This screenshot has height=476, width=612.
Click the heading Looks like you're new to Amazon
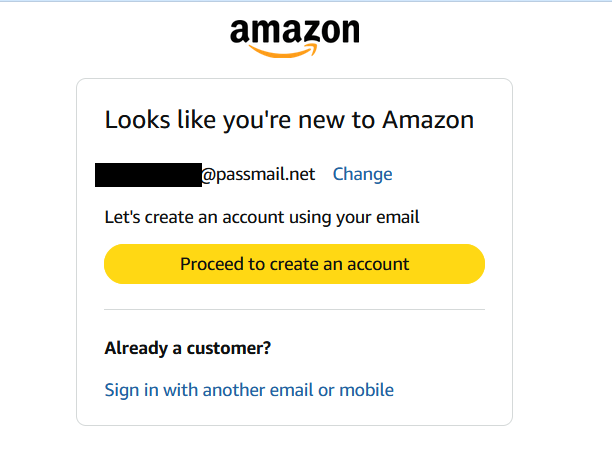point(289,120)
